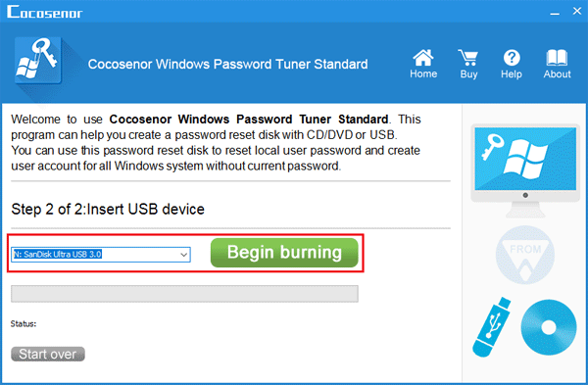Close the Cocosenor window

pyautogui.click(x=577, y=11)
